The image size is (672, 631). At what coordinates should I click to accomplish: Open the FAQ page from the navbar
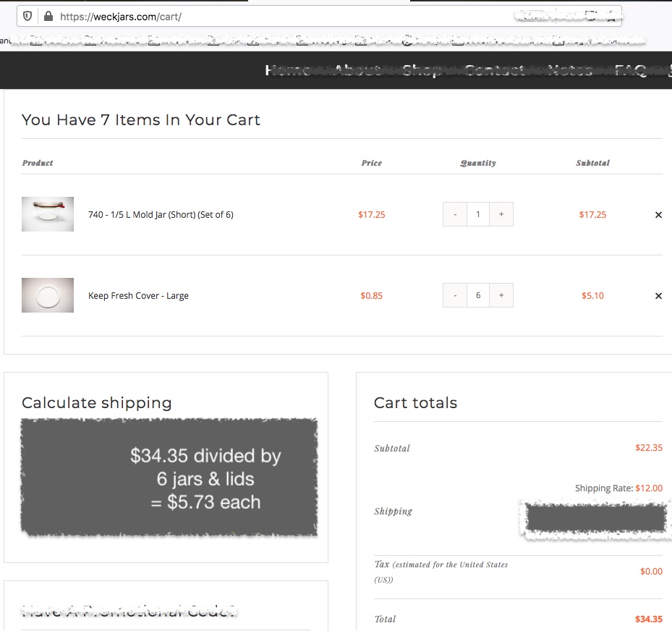[x=629, y=70]
